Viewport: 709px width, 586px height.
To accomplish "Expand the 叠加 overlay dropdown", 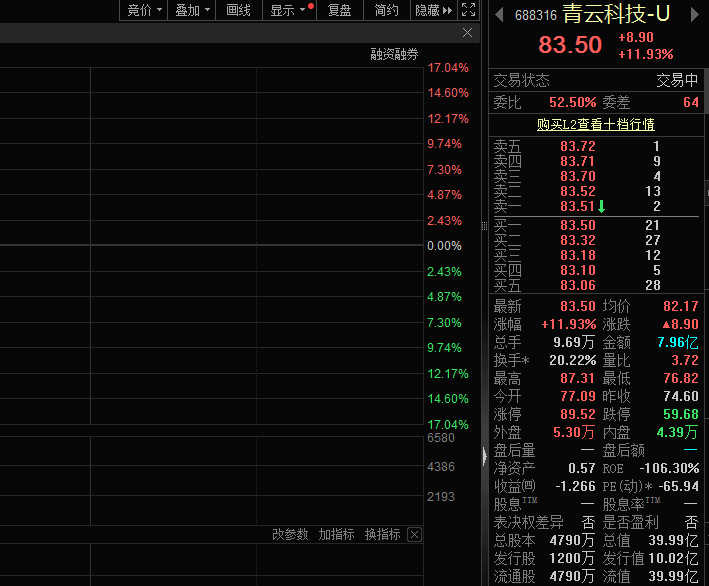I will (192, 10).
